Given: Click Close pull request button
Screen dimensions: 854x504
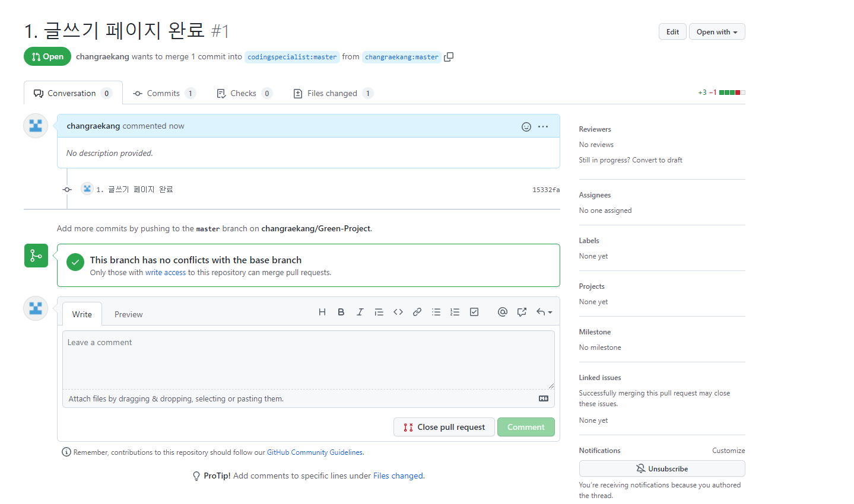Looking at the screenshot, I should (x=444, y=427).
